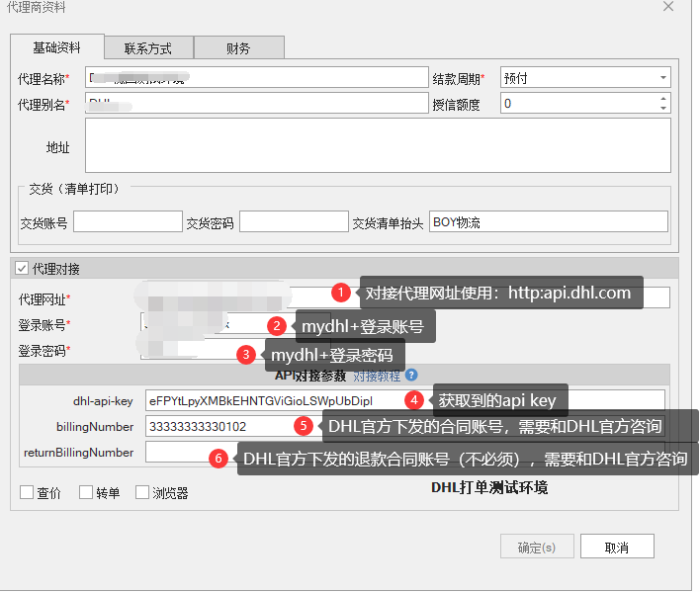Toggle the 代理对接 checkbox
This screenshot has width=700, height=592.
(x=23, y=268)
